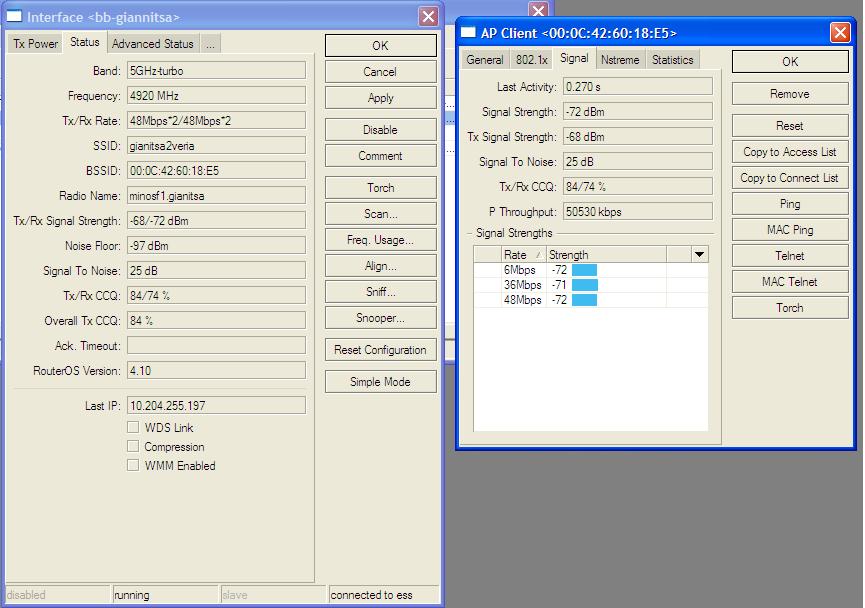Sort by the Strength column header
Viewport: 865px width, 608px height.
[x=606, y=254]
